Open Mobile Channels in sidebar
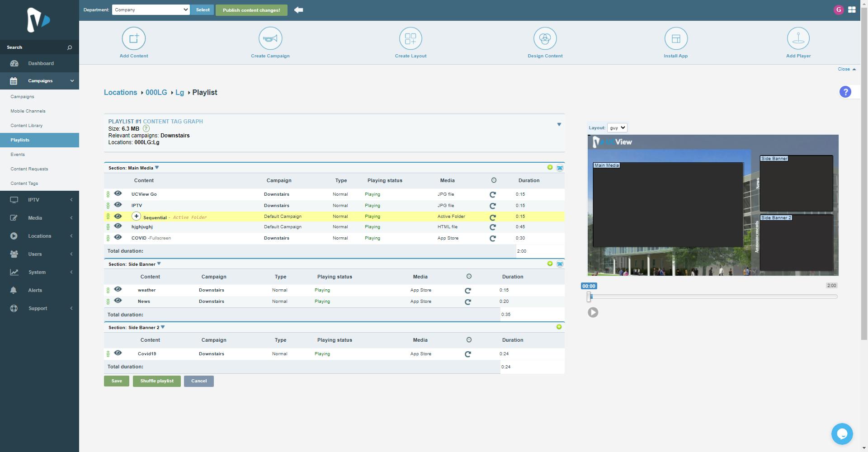Screen dimensions: 868x452 coord(28,111)
